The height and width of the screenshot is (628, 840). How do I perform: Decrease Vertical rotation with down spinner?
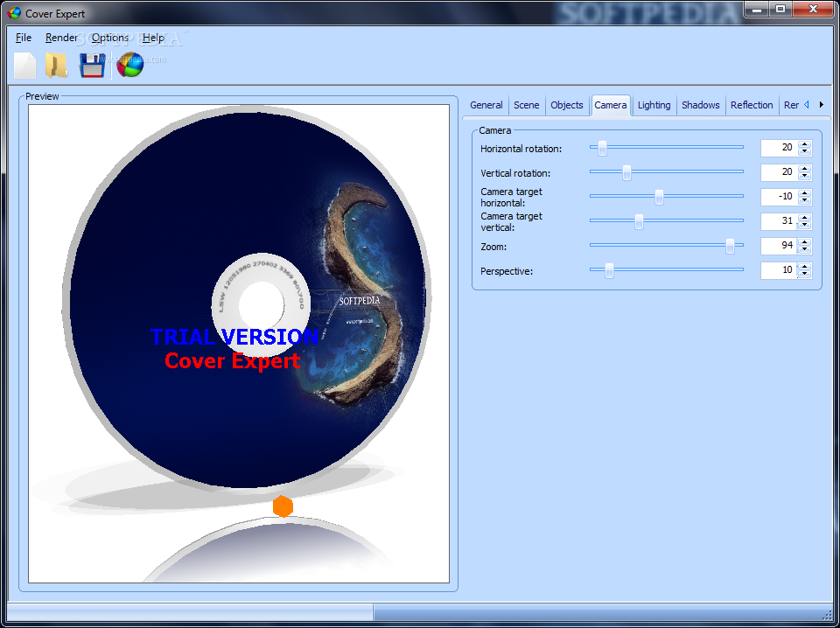(804, 177)
